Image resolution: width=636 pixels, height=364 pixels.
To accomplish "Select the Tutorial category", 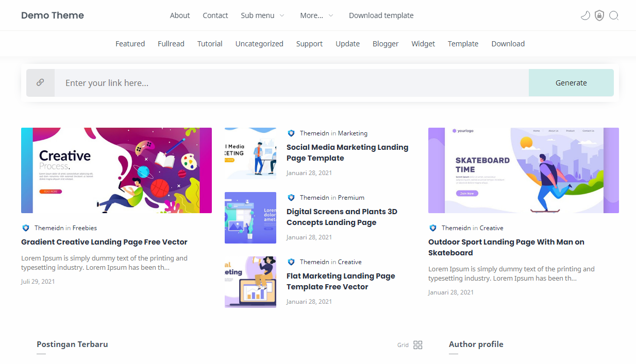I will (210, 44).
